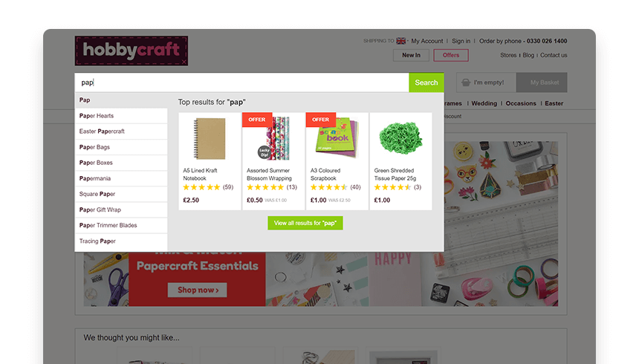
Task: Click View all results for "pap"
Action: pos(305,223)
